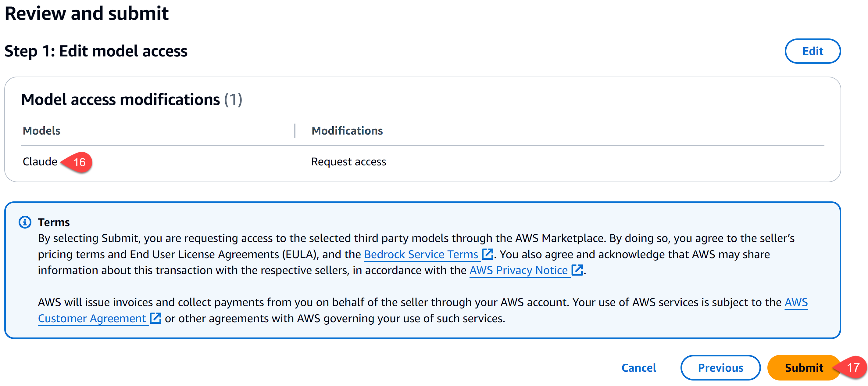Screen dimensions: 868x386
Task: Click external link icon after Customer Agreement
Action: [155, 318]
